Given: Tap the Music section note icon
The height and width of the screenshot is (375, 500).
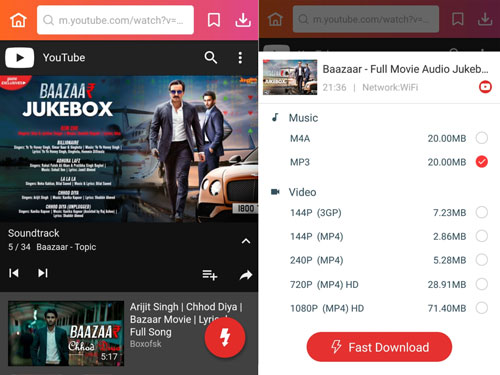Looking at the screenshot, I should (275, 117).
